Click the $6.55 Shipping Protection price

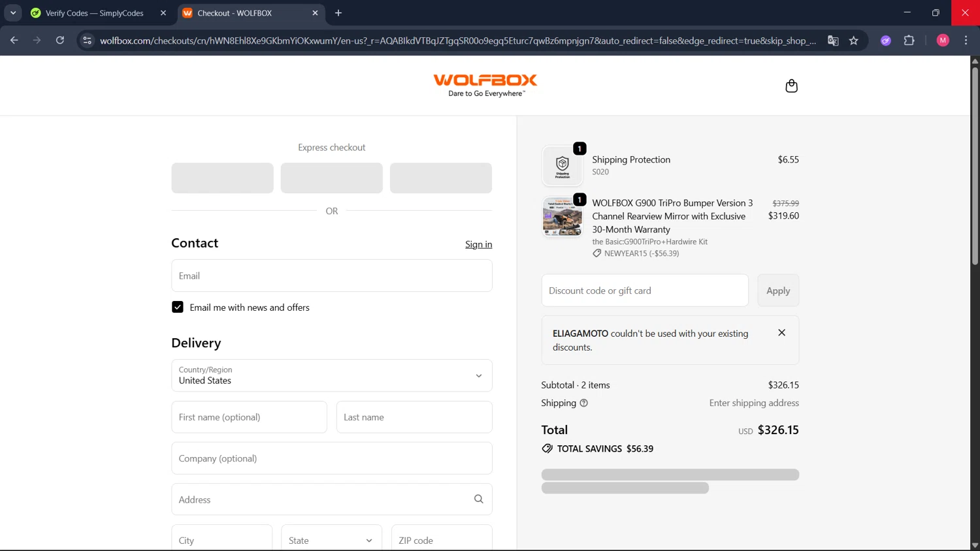tap(789, 160)
